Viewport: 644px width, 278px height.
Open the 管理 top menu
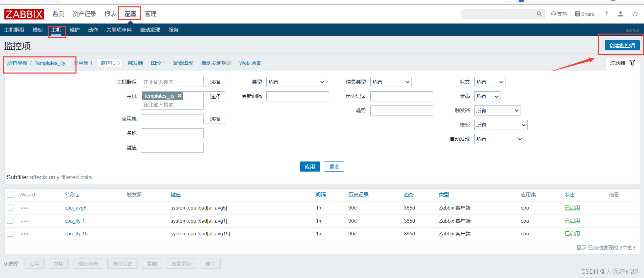151,14
